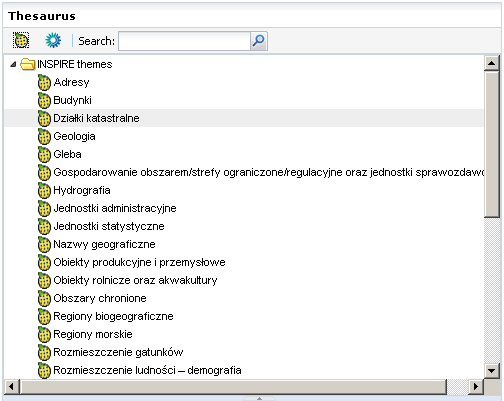Select the Gospodarowanie obszarem/strefy ograniczone theme
This screenshot has height=401, width=504.
click(x=269, y=172)
